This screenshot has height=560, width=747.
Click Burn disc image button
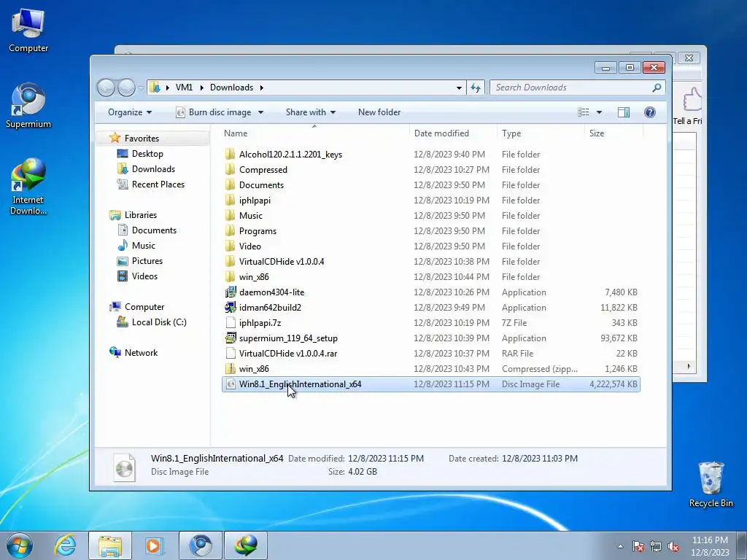click(214, 112)
